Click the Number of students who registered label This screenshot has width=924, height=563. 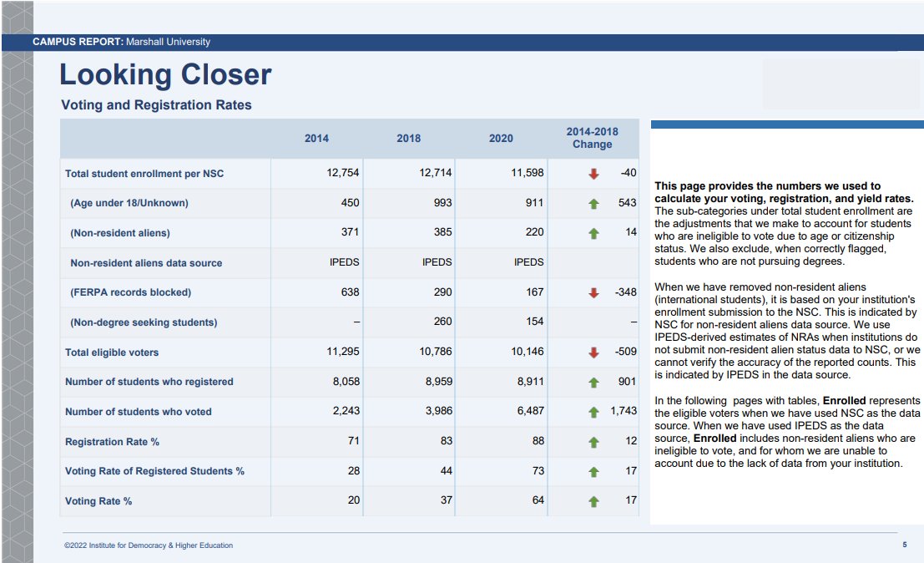pyautogui.click(x=149, y=382)
